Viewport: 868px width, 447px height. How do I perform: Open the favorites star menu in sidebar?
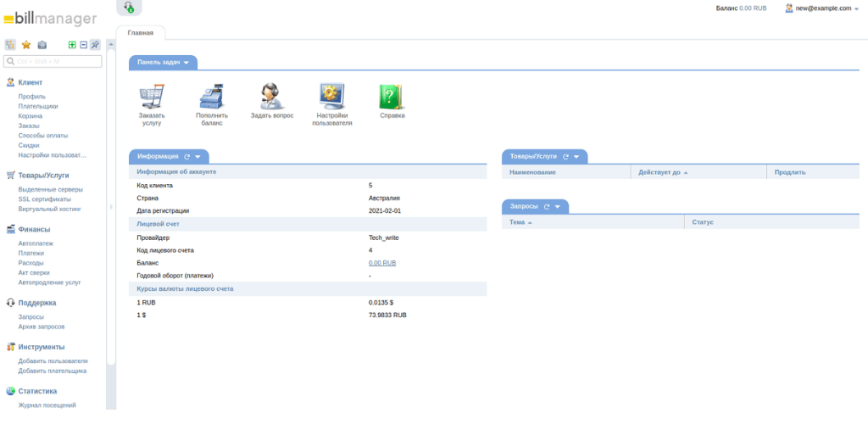pyautogui.click(x=26, y=45)
